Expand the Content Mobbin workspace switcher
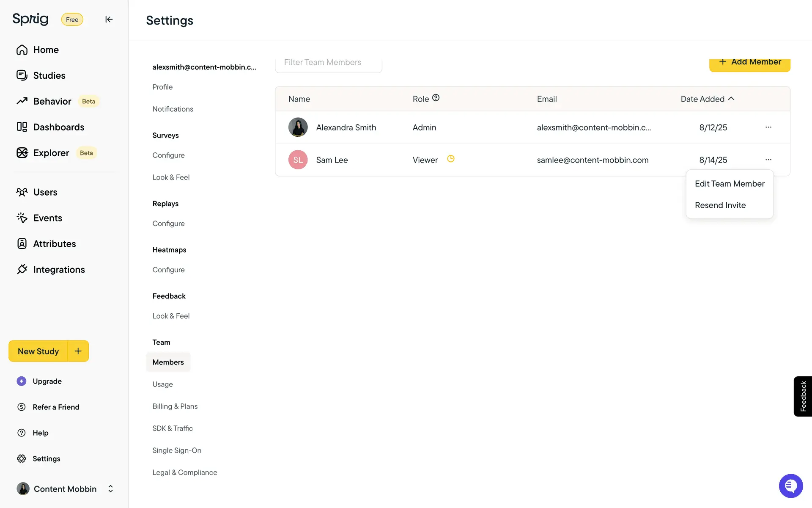812x508 pixels. [x=110, y=489]
